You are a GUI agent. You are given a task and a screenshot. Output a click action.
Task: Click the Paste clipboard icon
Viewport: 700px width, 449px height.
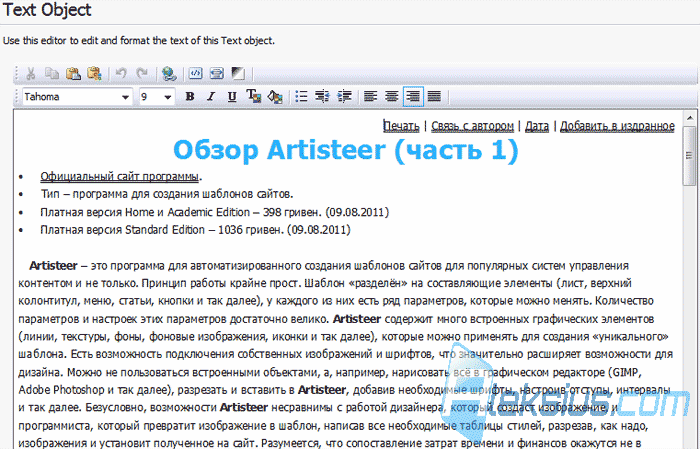[73, 74]
